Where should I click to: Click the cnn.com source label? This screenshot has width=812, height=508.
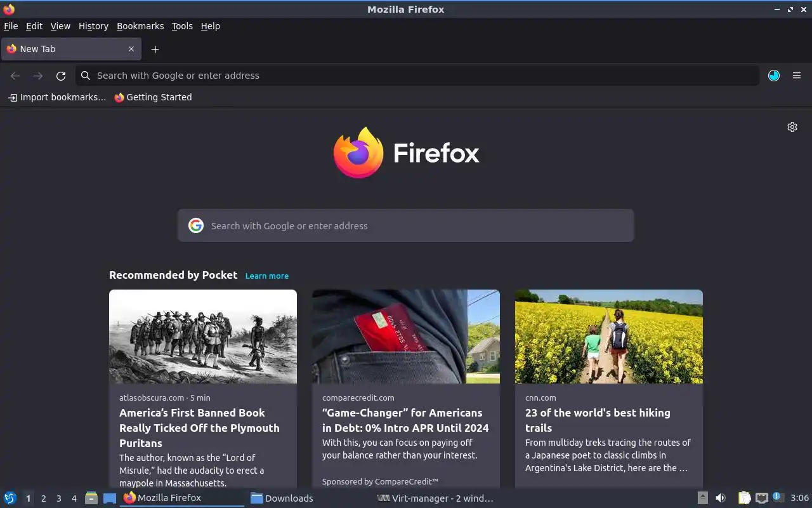[540, 398]
